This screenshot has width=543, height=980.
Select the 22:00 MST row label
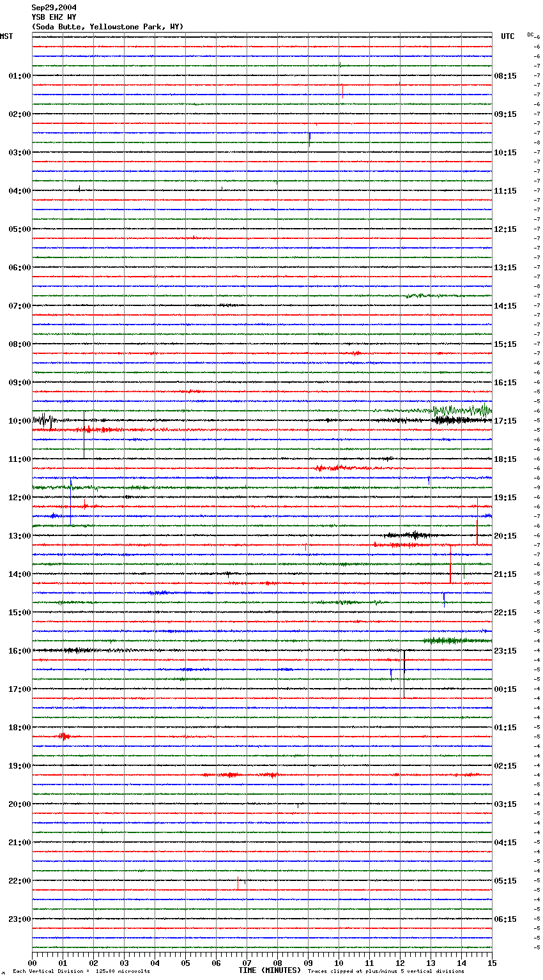pyautogui.click(x=20, y=881)
